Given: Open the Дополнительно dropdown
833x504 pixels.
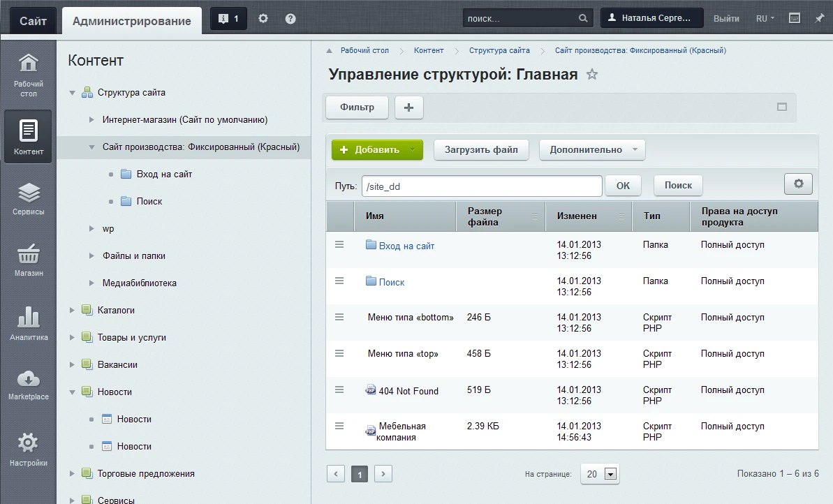Looking at the screenshot, I should 592,150.
